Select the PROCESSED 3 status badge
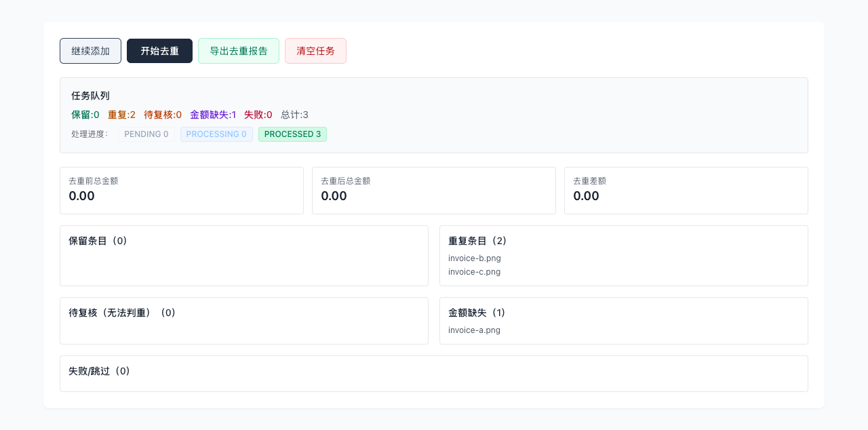 tap(292, 134)
